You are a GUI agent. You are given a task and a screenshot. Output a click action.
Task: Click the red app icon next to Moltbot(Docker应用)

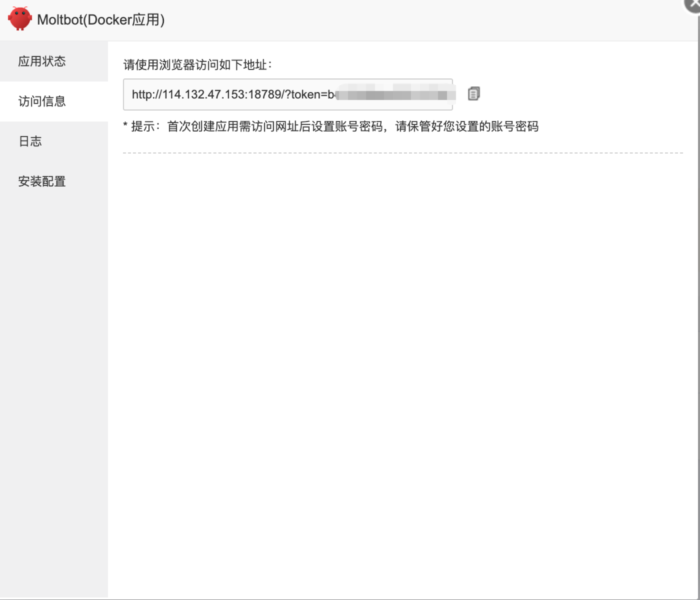tap(21, 19)
